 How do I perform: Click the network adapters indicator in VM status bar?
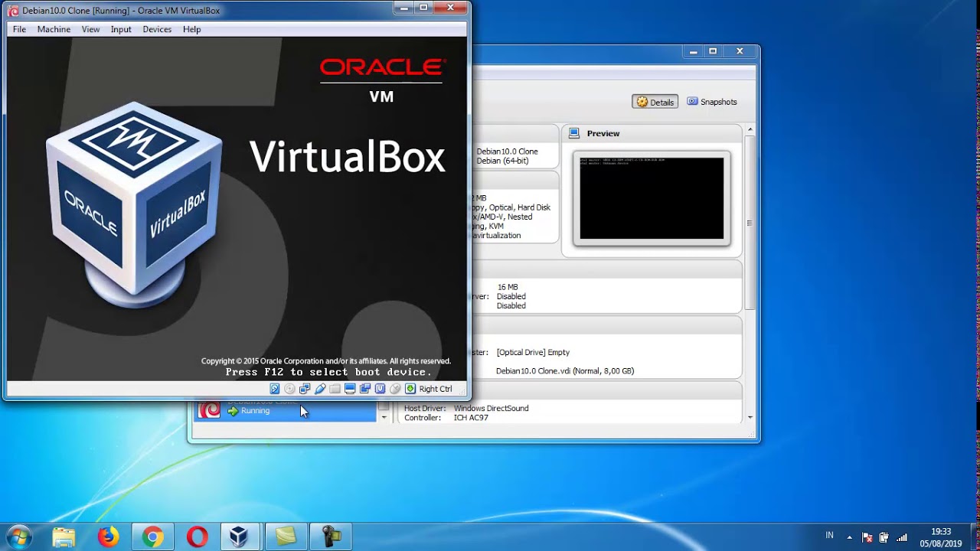(305, 389)
